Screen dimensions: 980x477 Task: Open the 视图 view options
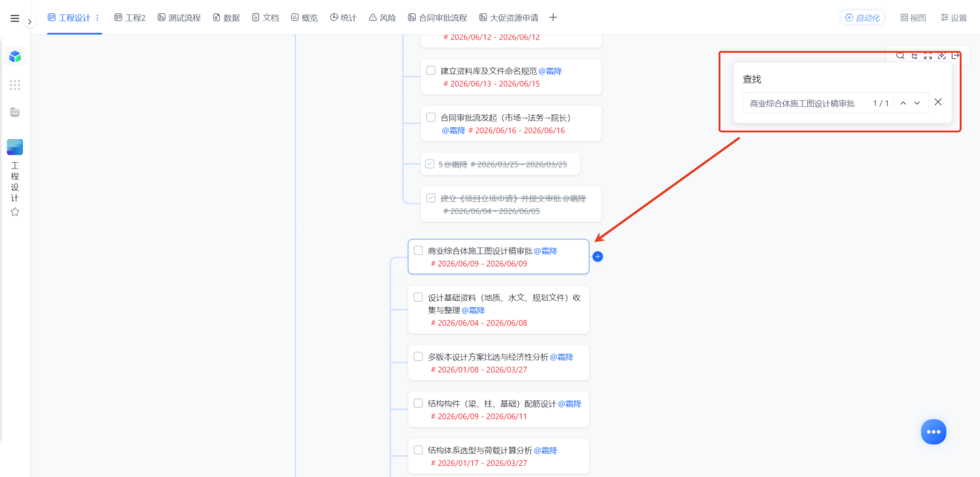[913, 18]
